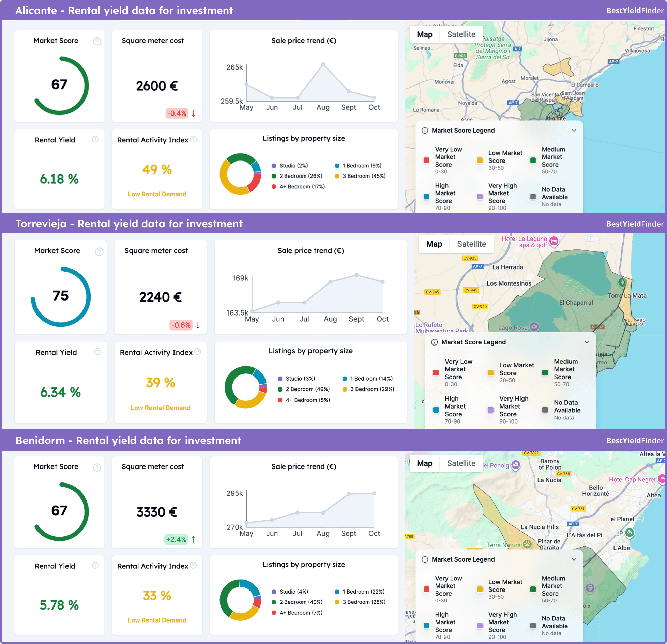Viewport: 667px width, 644px height.
Task: Click Alicante legend entry '3 Bedroom (45%)'
Action: [x=360, y=176]
